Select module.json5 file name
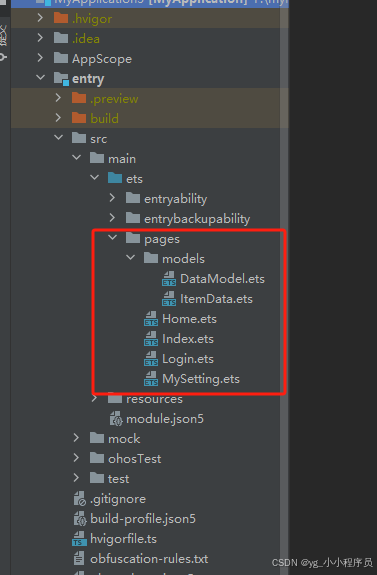Viewport: 377px width, 575px height. tap(165, 418)
